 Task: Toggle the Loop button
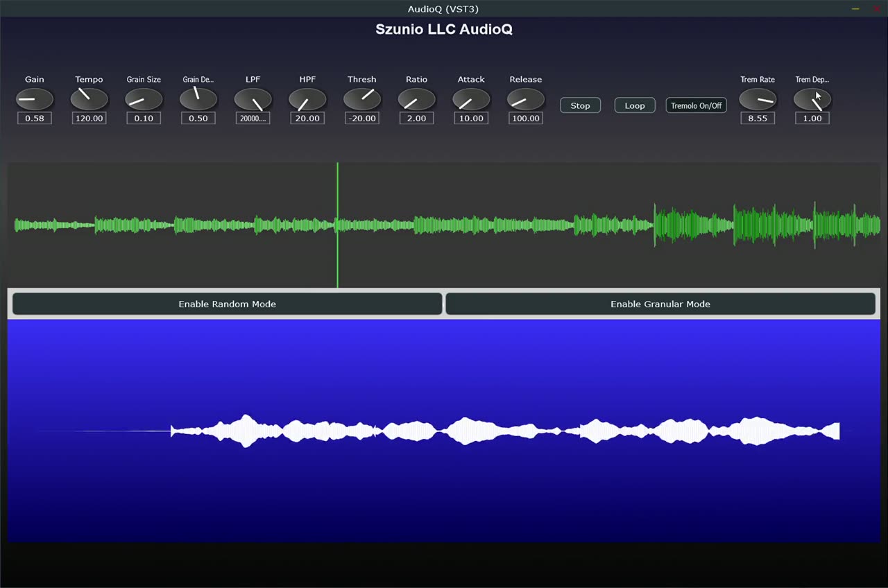(635, 105)
